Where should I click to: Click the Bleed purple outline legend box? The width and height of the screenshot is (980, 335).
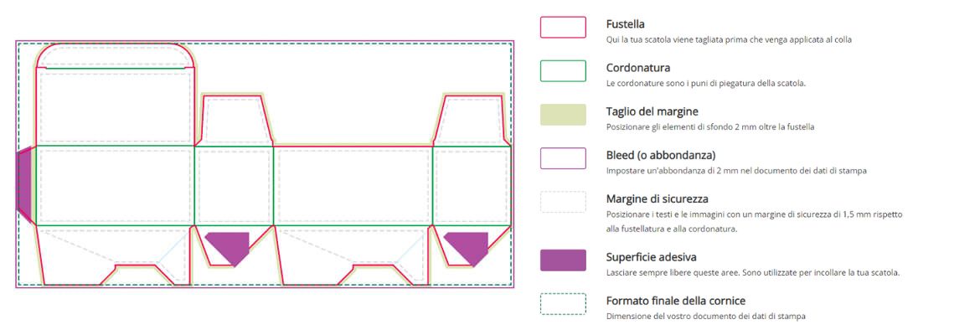563,158
